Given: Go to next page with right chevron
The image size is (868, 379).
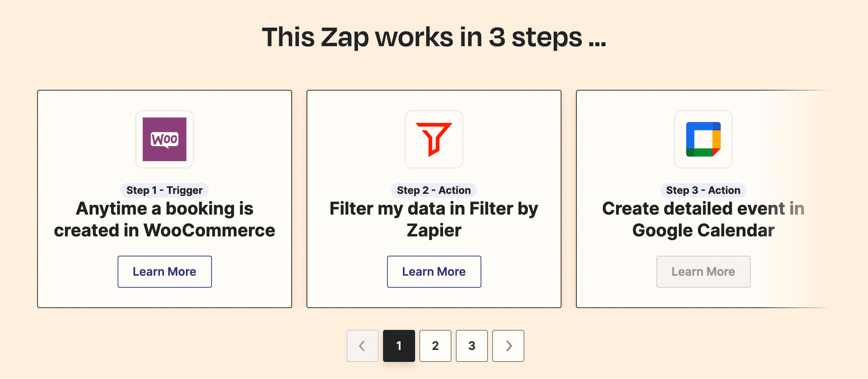Looking at the screenshot, I should coord(508,346).
